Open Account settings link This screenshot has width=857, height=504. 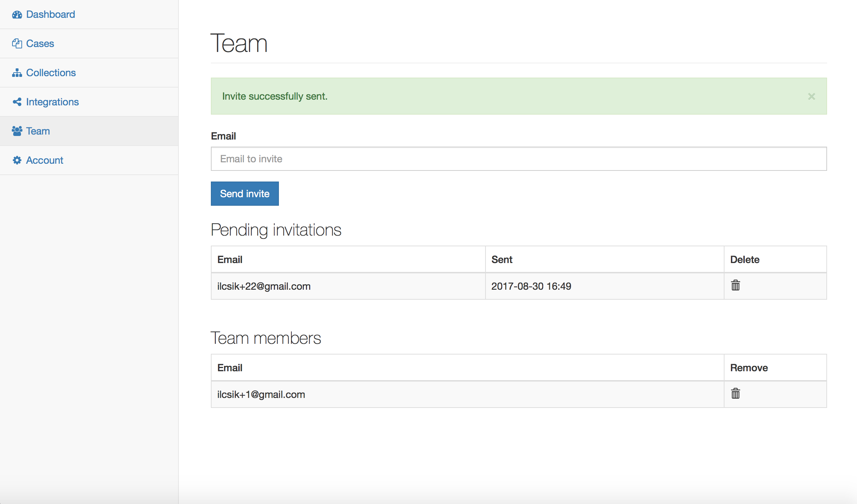tap(45, 160)
